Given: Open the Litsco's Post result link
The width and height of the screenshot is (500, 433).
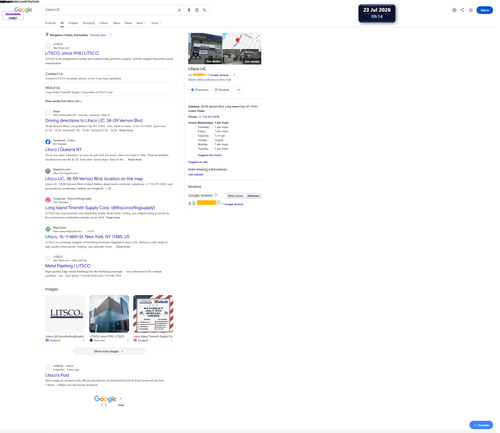Looking at the screenshot, I should click(x=57, y=375).
